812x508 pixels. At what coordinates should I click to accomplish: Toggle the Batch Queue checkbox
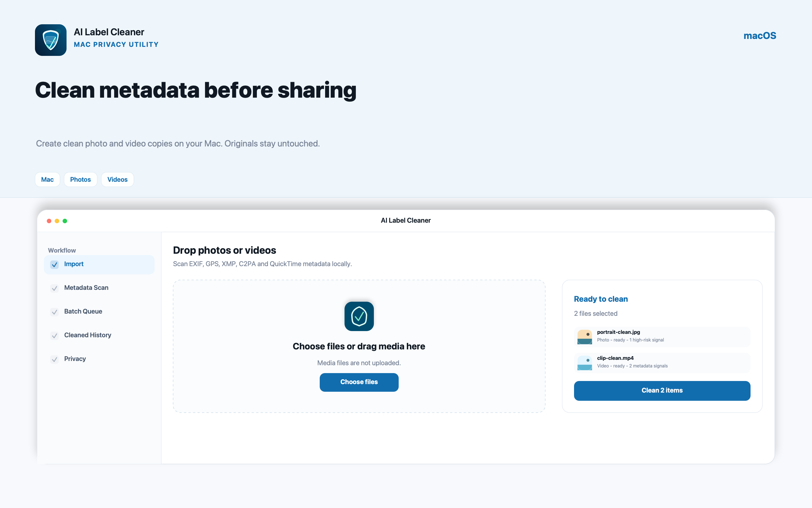point(54,312)
